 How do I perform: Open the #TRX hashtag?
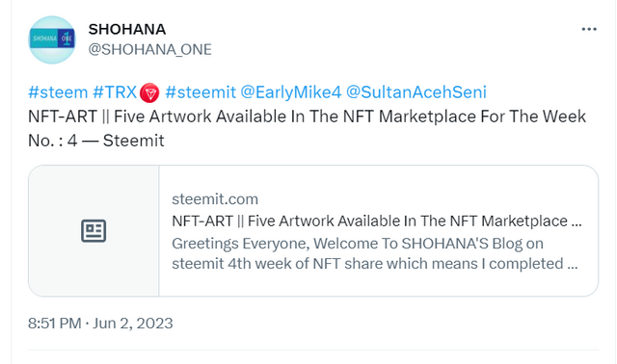pos(115,92)
